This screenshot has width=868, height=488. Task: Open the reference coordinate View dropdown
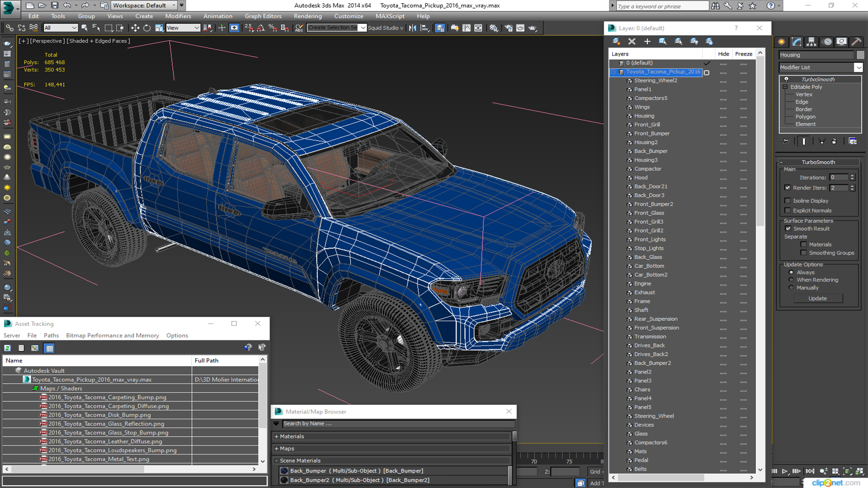(x=183, y=28)
